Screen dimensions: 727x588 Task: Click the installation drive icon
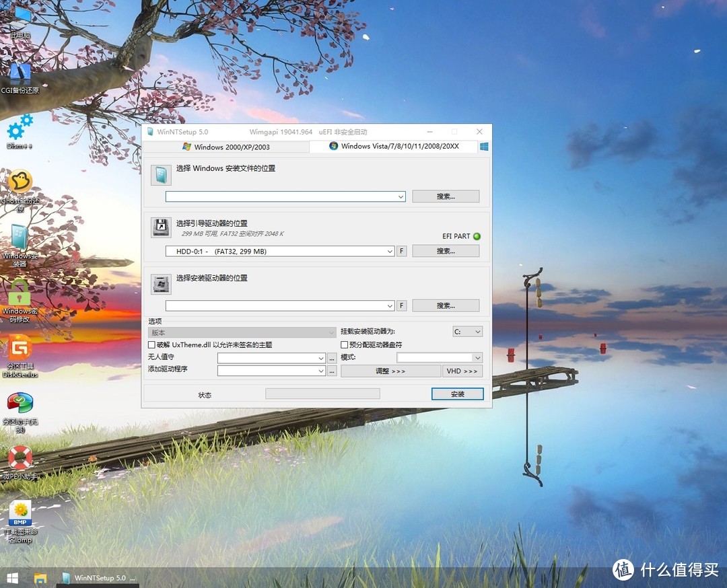click(x=161, y=284)
